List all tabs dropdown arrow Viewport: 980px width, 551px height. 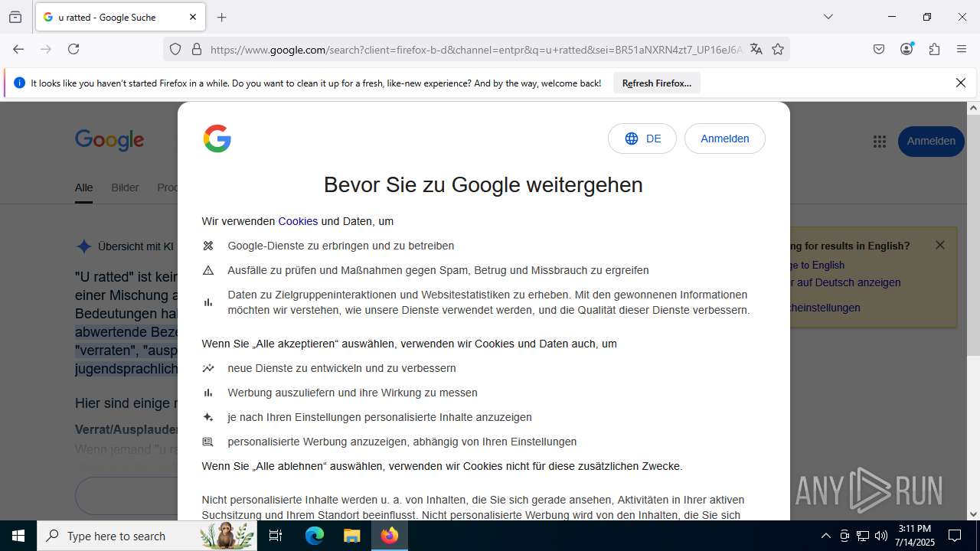coord(828,17)
